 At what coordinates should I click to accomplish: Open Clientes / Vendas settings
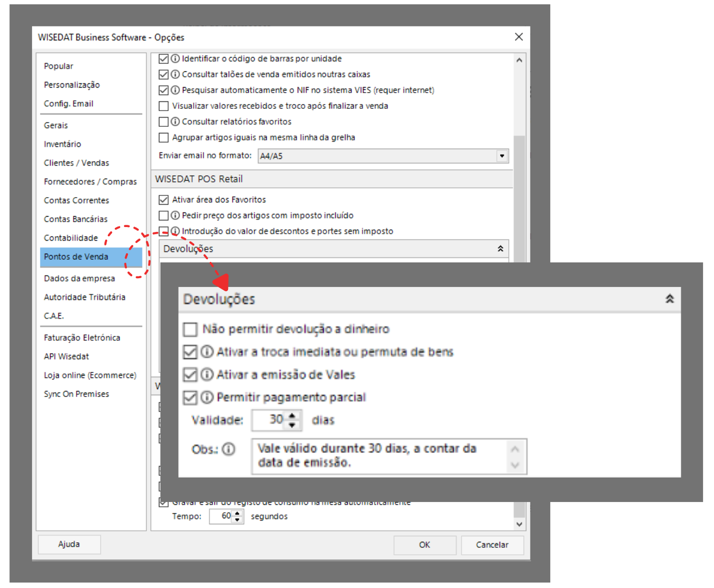coord(77,163)
